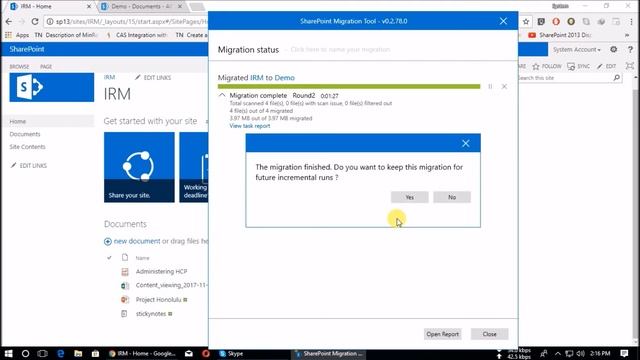
Task: Open the Project Honolulu presentation
Action: pyautogui.click(x=158, y=300)
